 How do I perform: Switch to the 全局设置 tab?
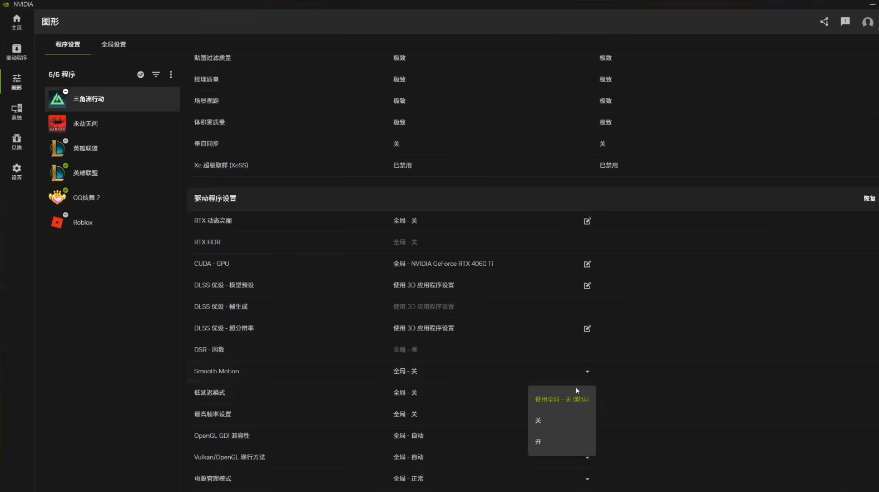click(x=114, y=45)
